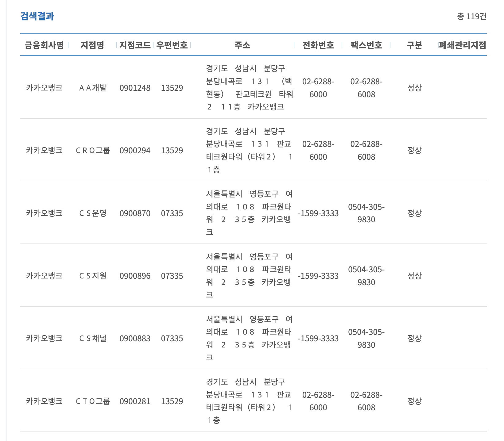
Task: Click postal code 07335 in ＣＳ운영 row
Action: click(172, 213)
